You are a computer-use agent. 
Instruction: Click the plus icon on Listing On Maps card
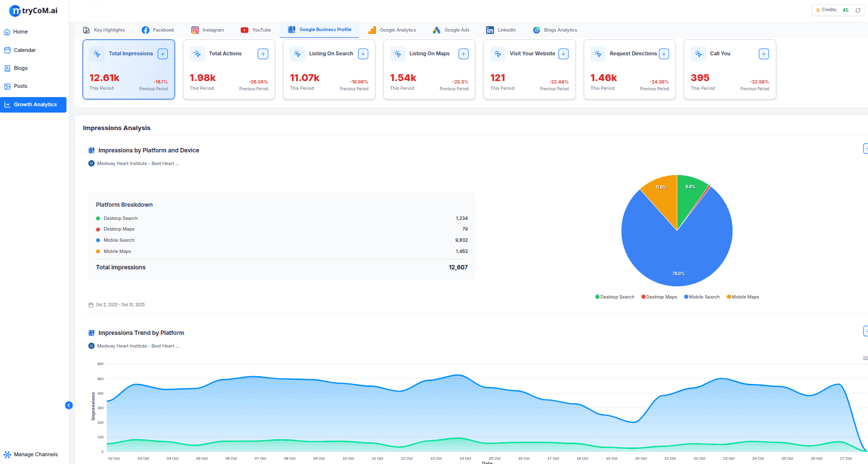coord(463,54)
